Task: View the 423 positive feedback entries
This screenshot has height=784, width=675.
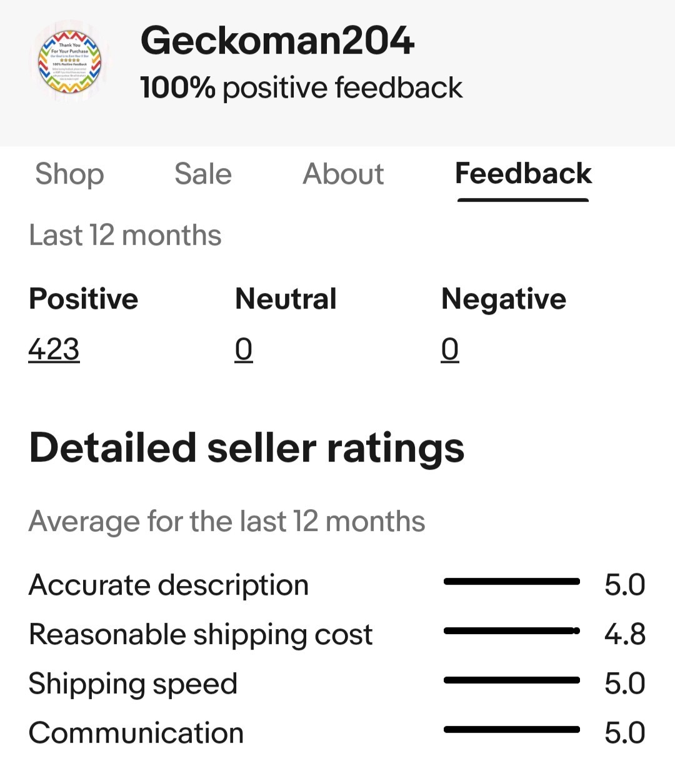Action: click(x=54, y=349)
